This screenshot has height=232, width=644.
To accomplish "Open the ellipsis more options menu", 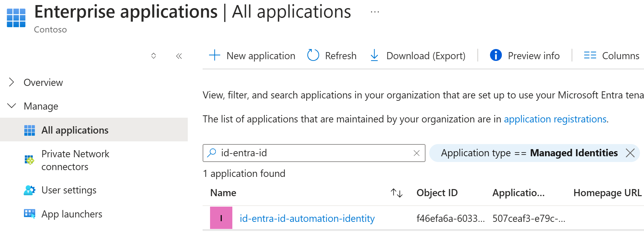I will 375,12.
